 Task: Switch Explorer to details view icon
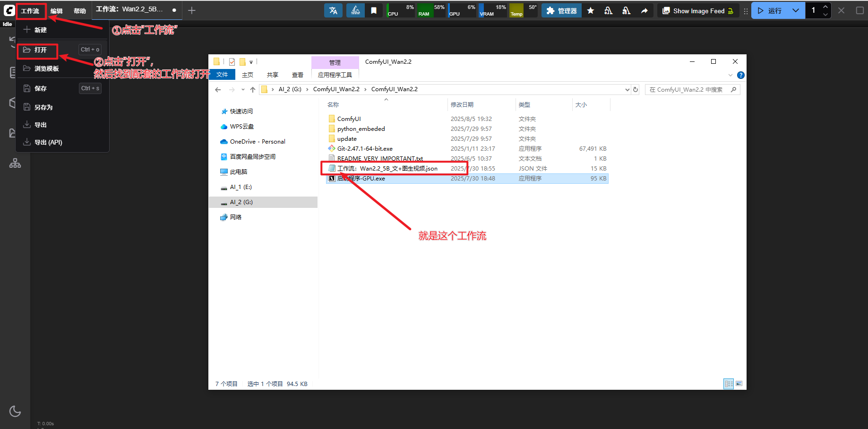tap(729, 384)
